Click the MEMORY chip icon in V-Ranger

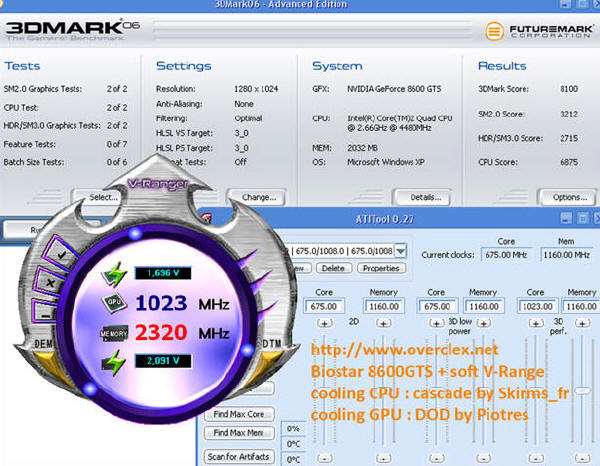pos(114,334)
